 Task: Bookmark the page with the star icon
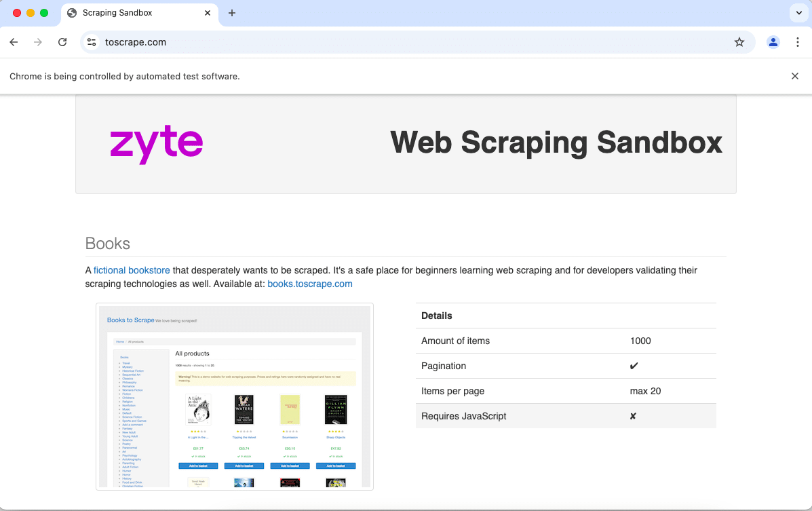(739, 42)
